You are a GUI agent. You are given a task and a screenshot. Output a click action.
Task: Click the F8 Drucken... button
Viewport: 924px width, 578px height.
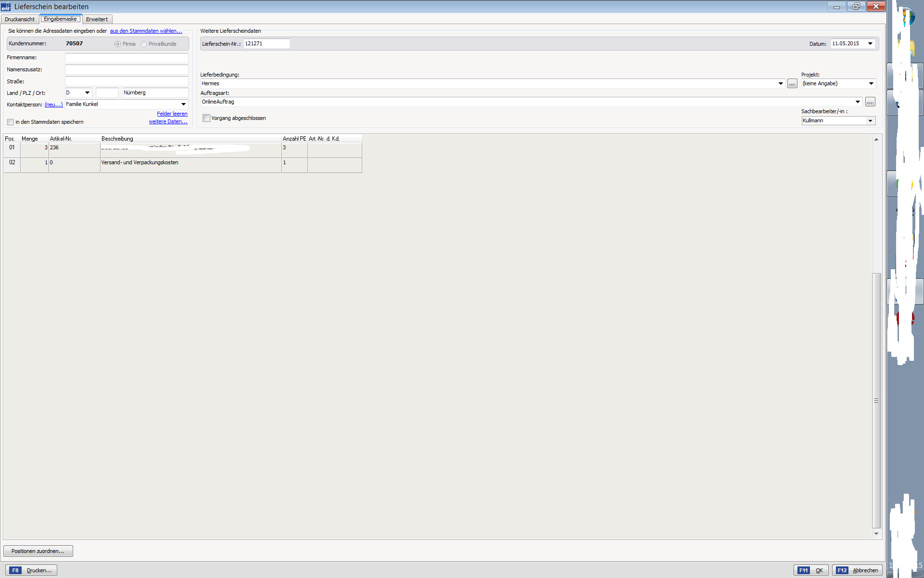(x=31, y=570)
